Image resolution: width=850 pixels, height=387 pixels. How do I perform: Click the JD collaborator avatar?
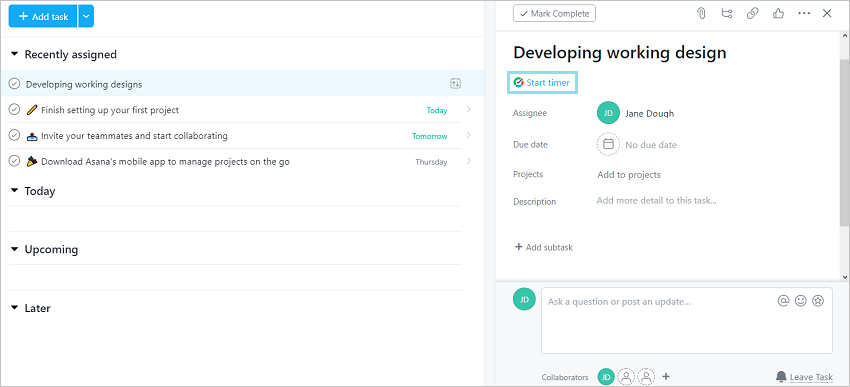(606, 377)
